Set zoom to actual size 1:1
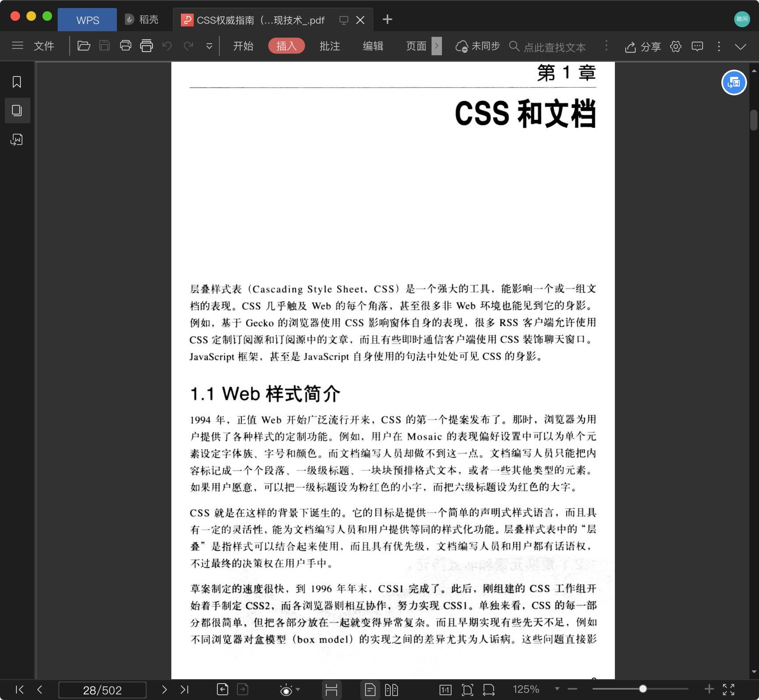This screenshot has width=759, height=700. [446, 690]
